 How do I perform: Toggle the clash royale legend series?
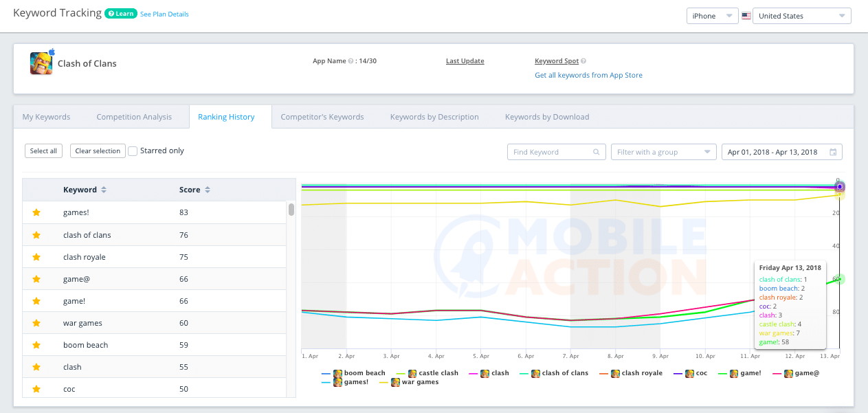tap(630, 373)
